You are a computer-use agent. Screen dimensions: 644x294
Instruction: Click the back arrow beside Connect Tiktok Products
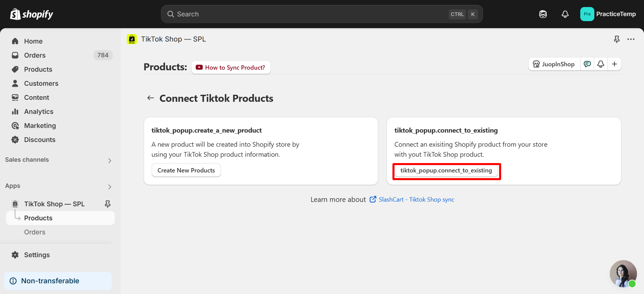(151, 98)
